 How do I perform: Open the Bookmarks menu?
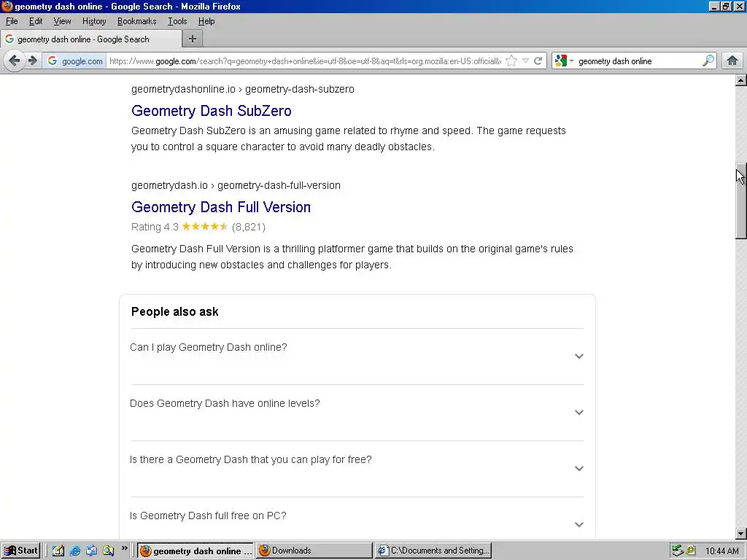tap(136, 21)
